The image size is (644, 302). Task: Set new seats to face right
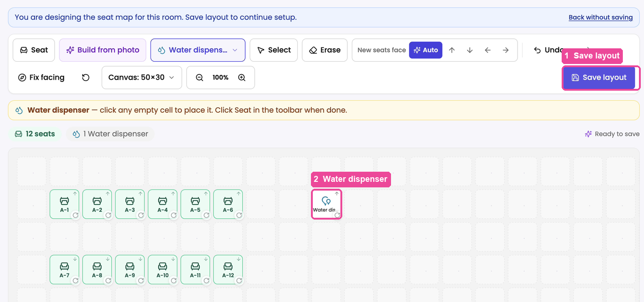506,50
